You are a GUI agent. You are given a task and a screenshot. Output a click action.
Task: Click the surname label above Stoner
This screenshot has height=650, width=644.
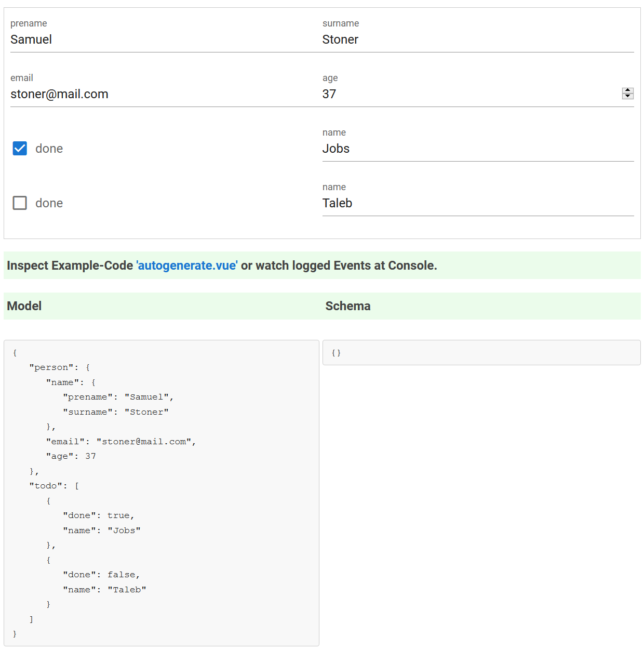coord(341,23)
